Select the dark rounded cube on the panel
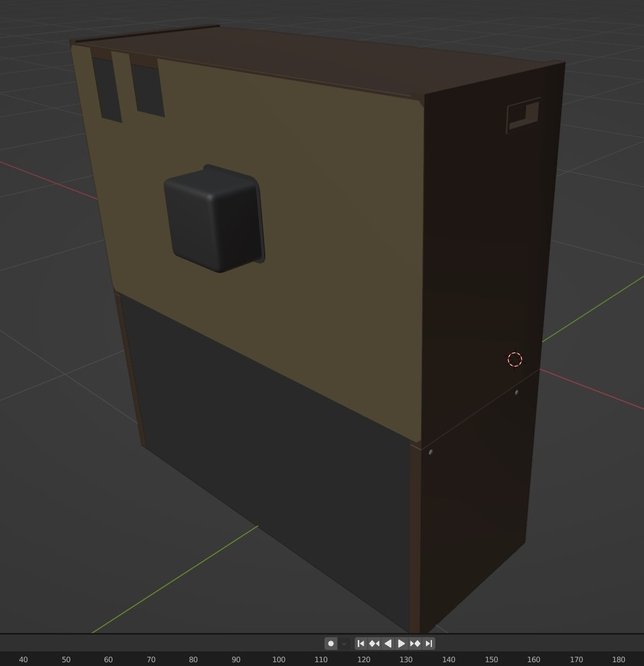644x666 pixels. click(x=215, y=219)
